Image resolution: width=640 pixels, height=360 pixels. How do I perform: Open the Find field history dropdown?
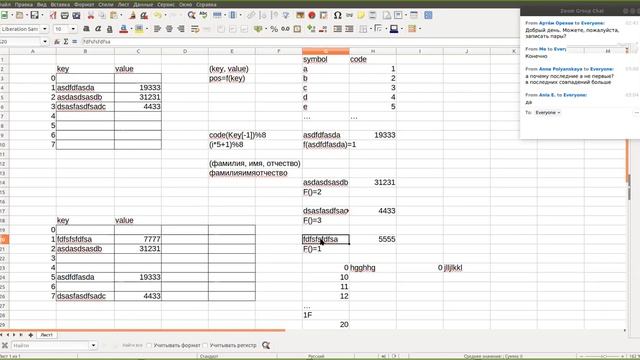pyautogui.click(x=93, y=345)
